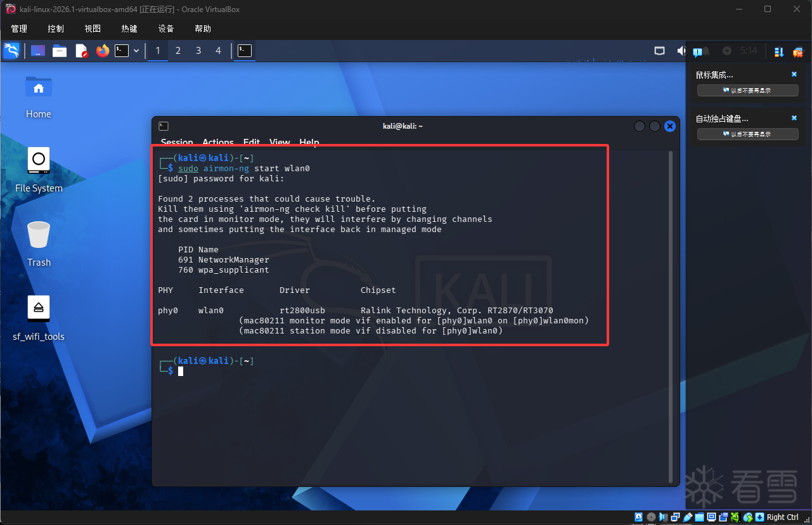
Task: Close the 自动独占键盘 notification
Action: click(x=794, y=118)
